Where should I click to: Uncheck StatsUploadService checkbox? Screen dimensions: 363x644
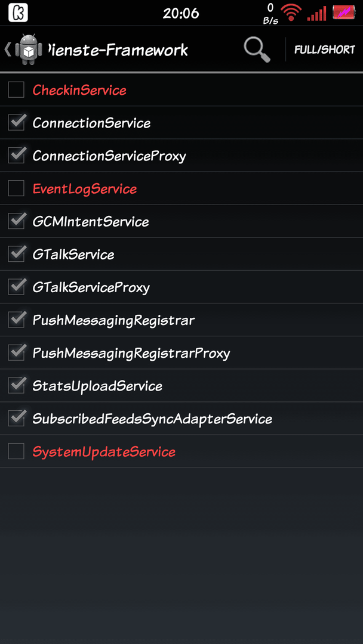[x=17, y=385]
